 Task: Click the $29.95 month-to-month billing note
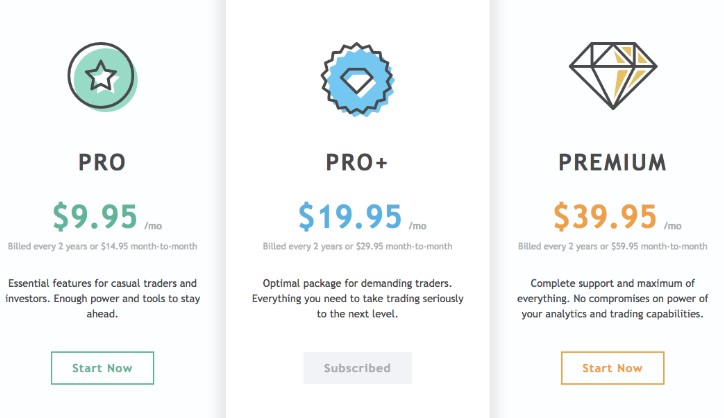point(357,246)
